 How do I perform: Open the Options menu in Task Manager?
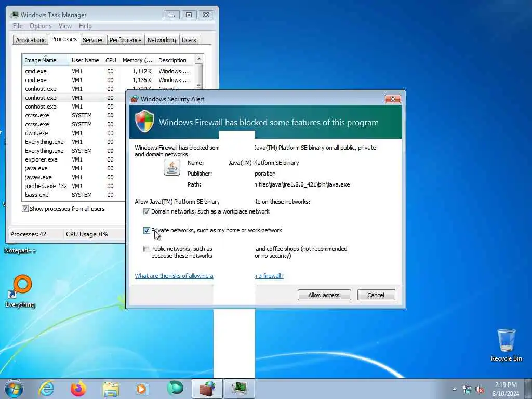(x=41, y=26)
